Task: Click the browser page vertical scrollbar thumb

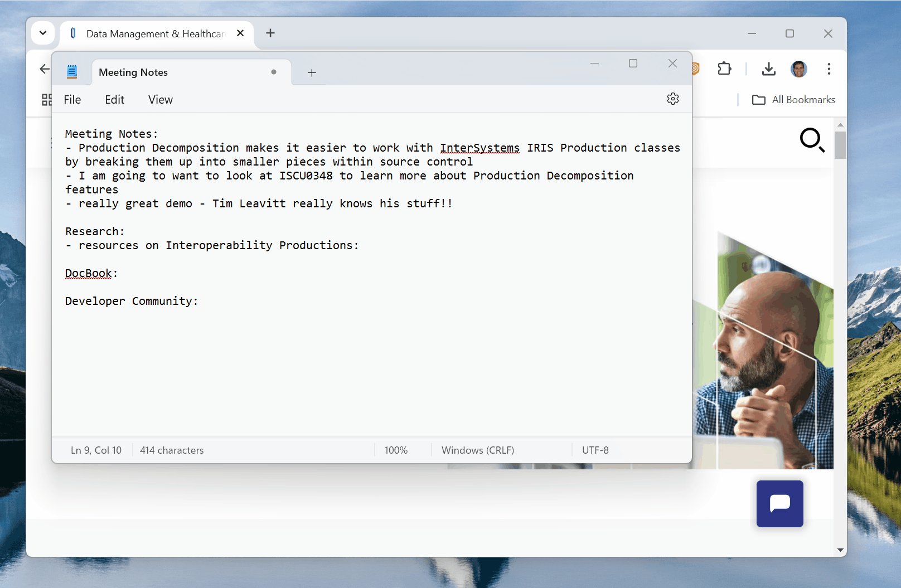Action: tap(840, 145)
